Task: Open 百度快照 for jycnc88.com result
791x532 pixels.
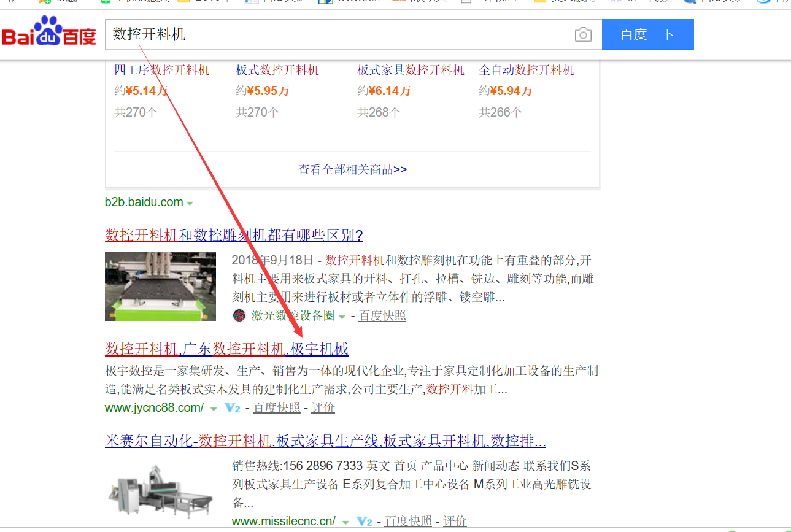Action: 277,407
